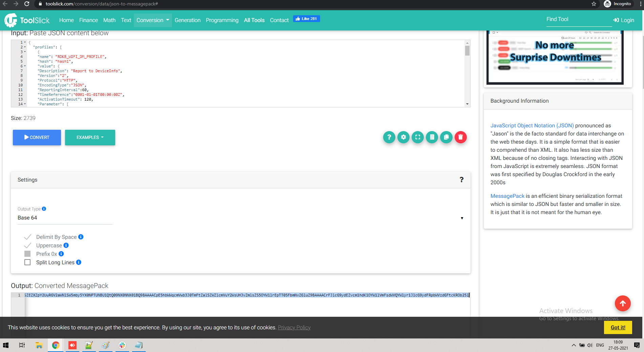Open Generation menu

pyautogui.click(x=188, y=20)
